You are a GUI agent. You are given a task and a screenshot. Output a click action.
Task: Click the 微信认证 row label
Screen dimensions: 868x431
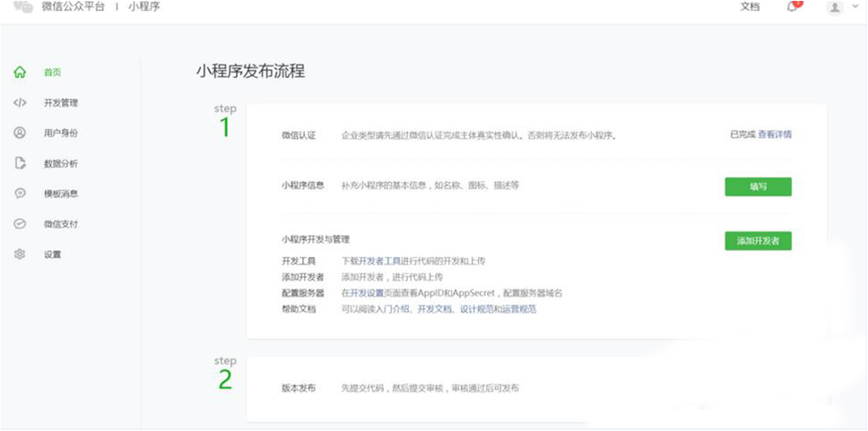pos(299,135)
